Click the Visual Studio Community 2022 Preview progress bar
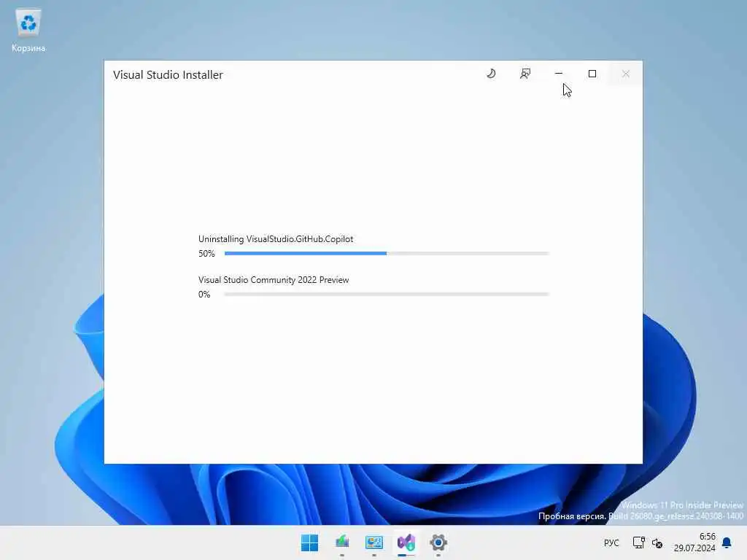Image resolution: width=747 pixels, height=560 pixels. [x=387, y=295]
